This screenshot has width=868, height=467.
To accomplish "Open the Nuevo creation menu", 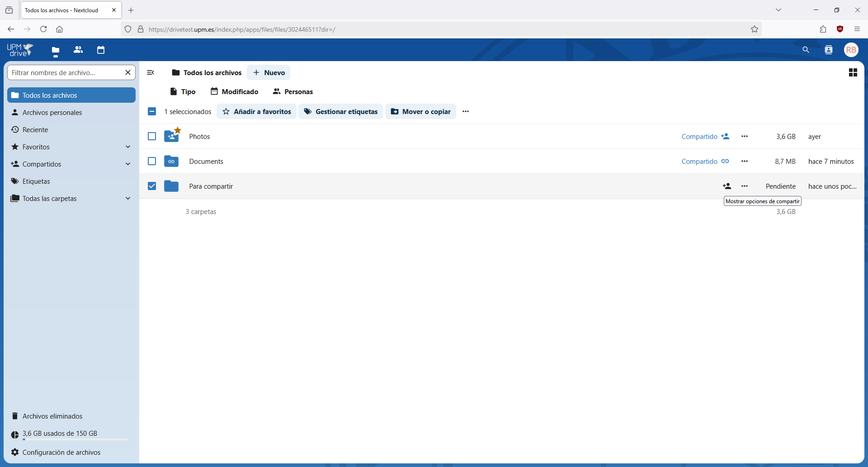I will 269,72.
